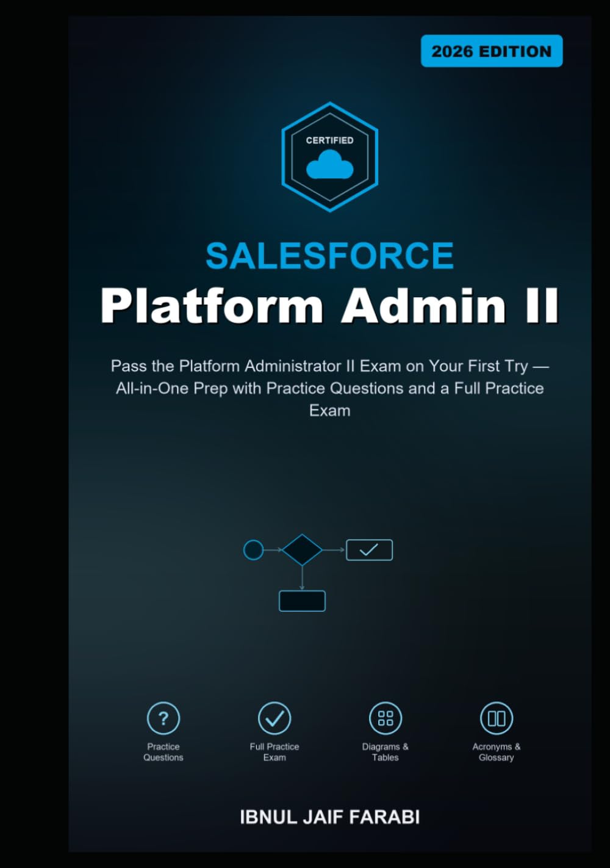Click the 'Practice Questions' label
This screenshot has width=610, height=868.
click(163, 752)
